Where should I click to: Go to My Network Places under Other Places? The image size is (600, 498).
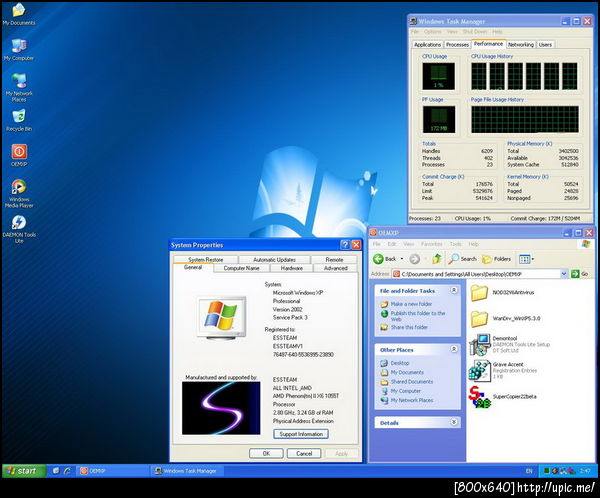tap(412, 400)
